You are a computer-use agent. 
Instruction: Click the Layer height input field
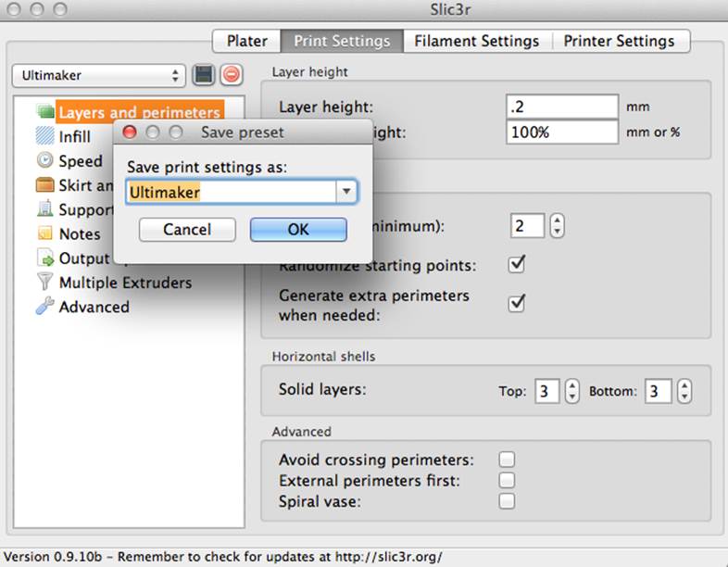click(x=562, y=107)
